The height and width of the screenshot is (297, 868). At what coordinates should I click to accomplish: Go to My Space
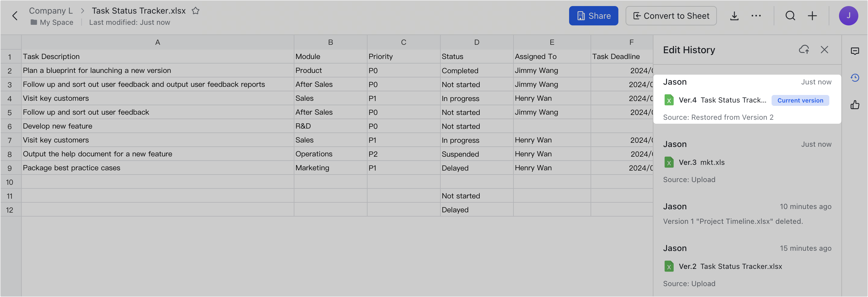[x=56, y=22]
